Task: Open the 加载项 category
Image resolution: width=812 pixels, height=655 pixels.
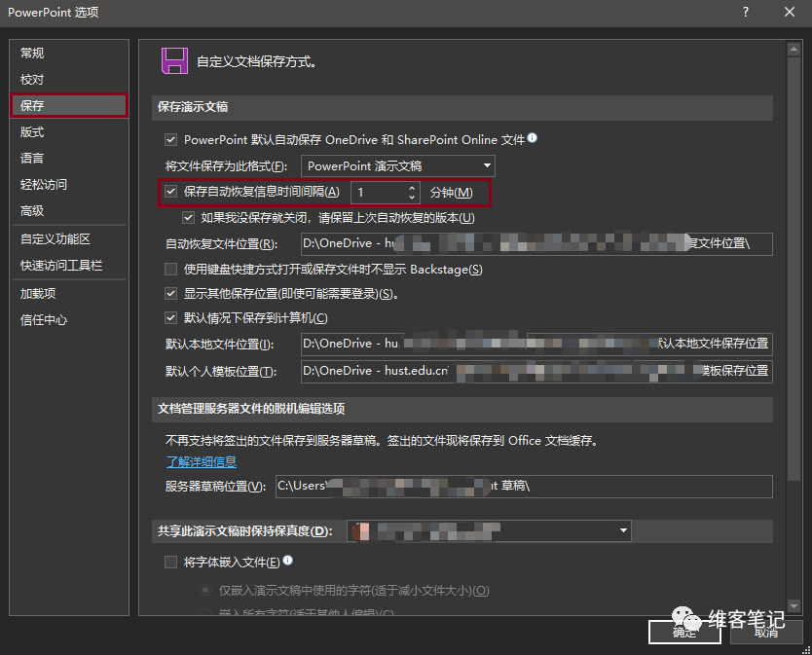Action: point(38,294)
